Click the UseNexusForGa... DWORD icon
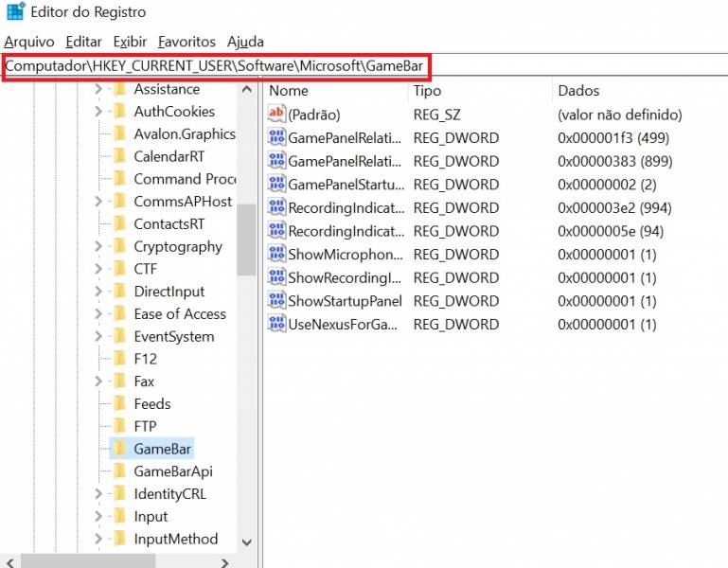The image size is (728, 568). (x=276, y=324)
